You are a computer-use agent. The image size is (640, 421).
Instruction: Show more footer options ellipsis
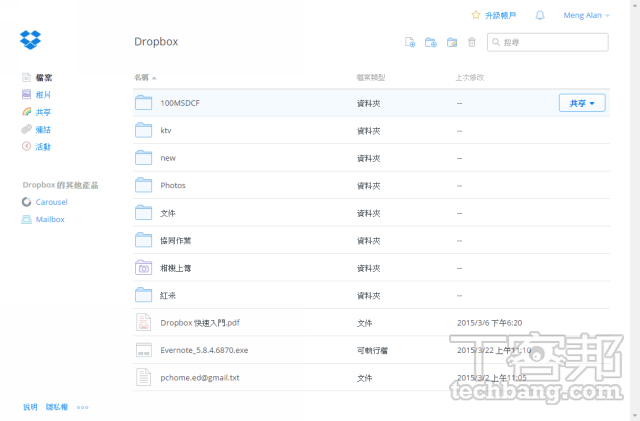[82, 407]
